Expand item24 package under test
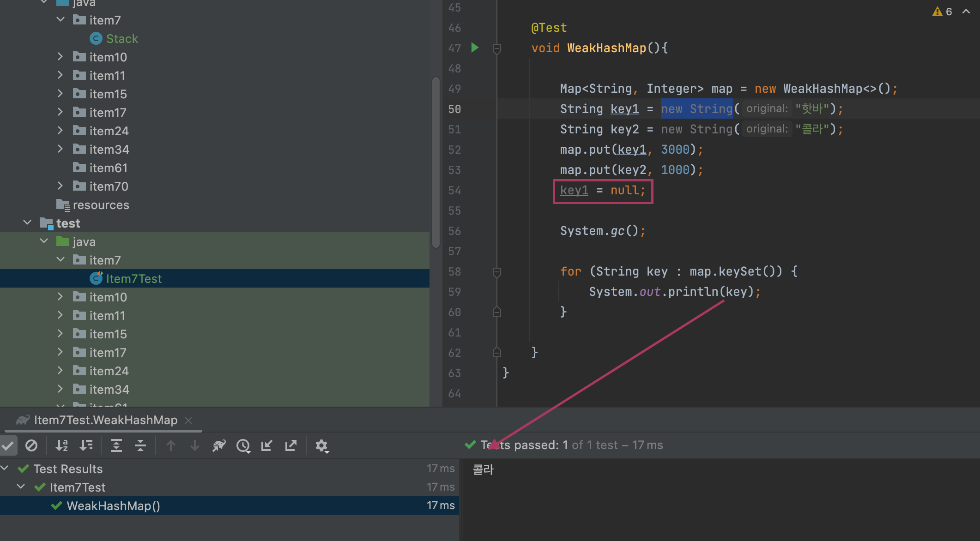Viewport: 980px width, 541px height. pyautogui.click(x=60, y=371)
